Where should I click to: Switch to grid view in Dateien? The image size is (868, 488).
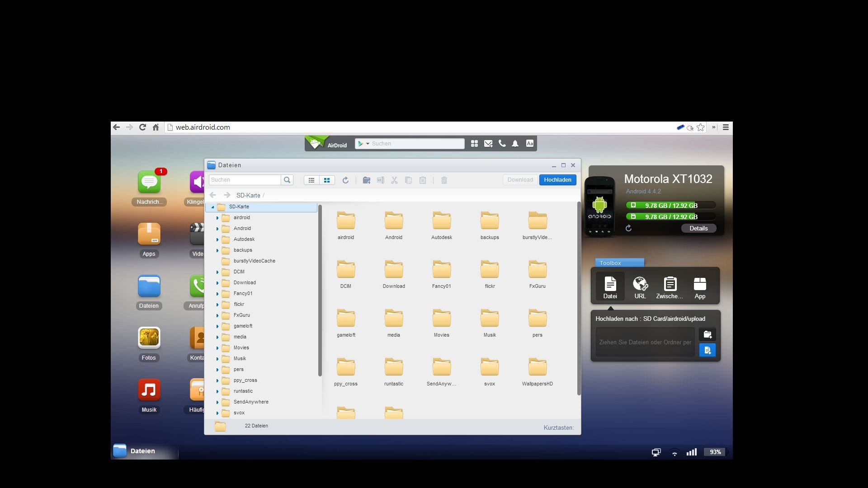(327, 180)
